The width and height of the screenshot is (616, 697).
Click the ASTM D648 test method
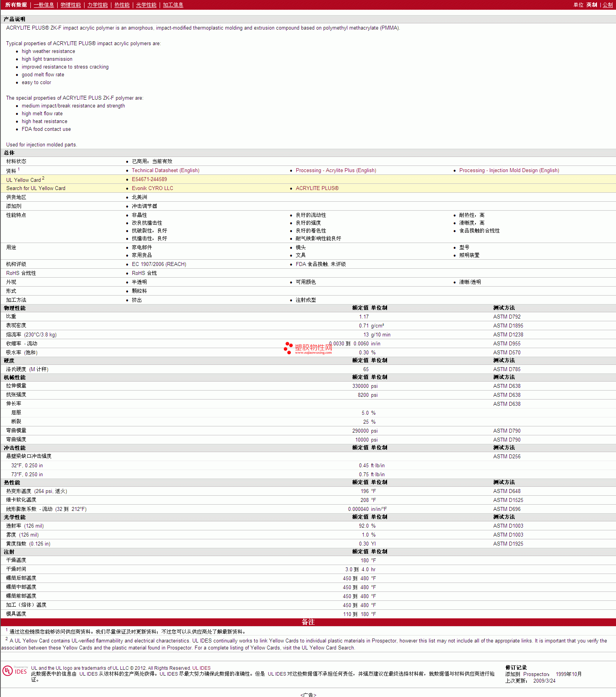(x=507, y=491)
